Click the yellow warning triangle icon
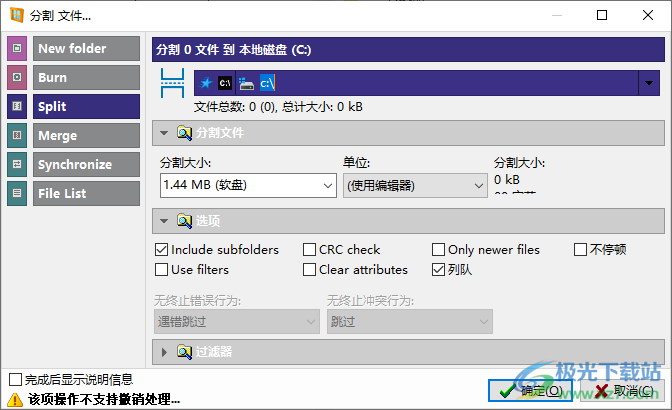This screenshot has width=672, height=410. [15, 399]
